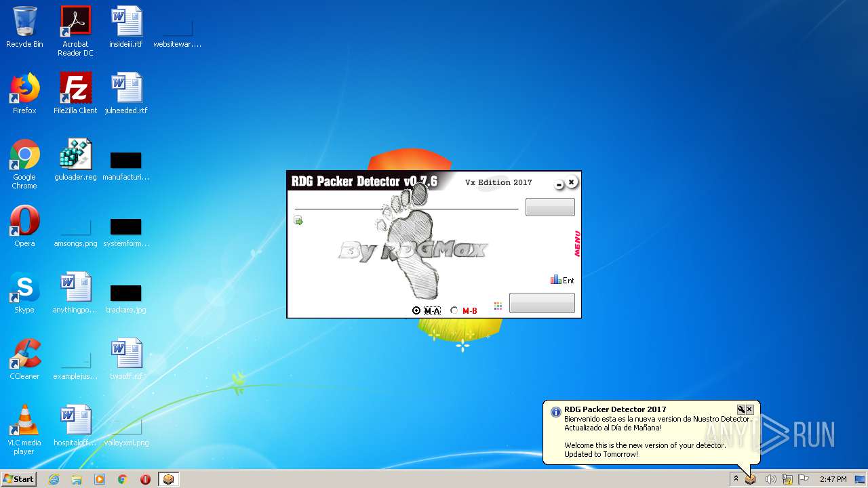Click the taskbar clock 2:47 PM
This screenshot has width=868, height=488.
point(833,479)
